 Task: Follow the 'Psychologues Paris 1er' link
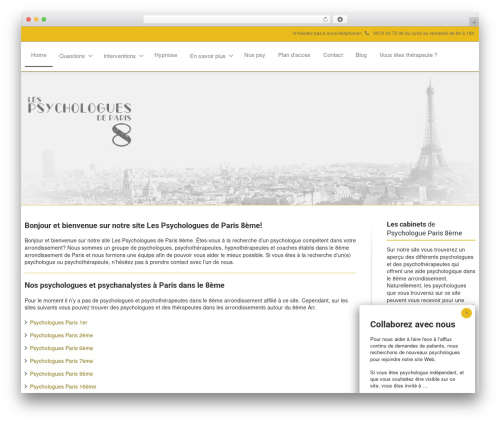pyautogui.click(x=58, y=322)
